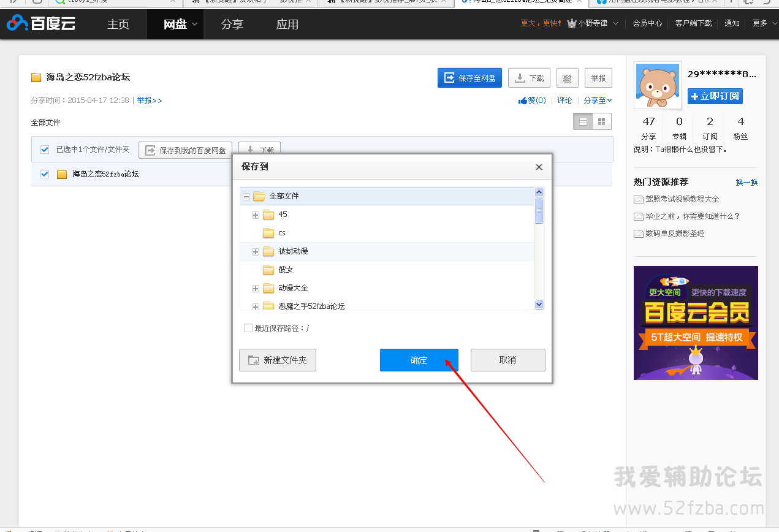This screenshot has width=779, height=532.
Task: Collapse the 全部文件 root folder
Action: point(246,196)
